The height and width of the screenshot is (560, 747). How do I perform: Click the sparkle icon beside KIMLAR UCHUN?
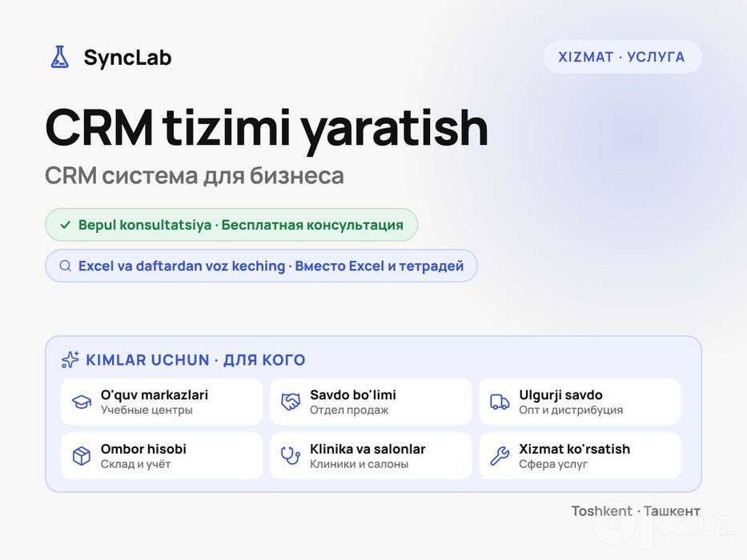click(70, 359)
